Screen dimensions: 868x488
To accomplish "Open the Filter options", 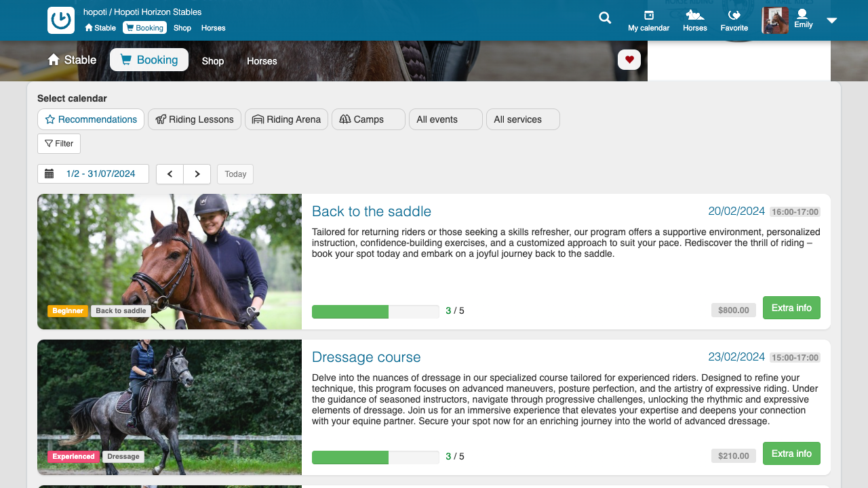I will pos(59,144).
